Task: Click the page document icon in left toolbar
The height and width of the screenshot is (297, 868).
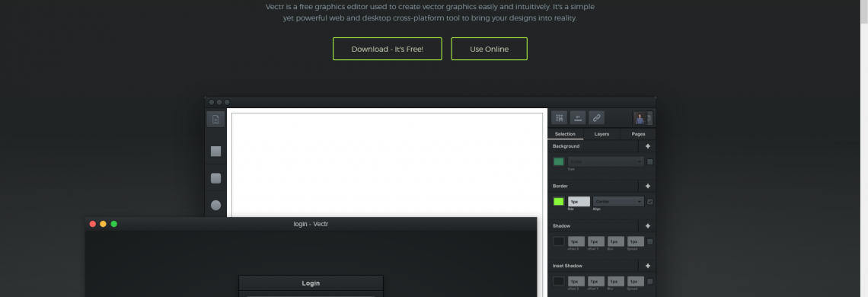Action: pos(216,119)
